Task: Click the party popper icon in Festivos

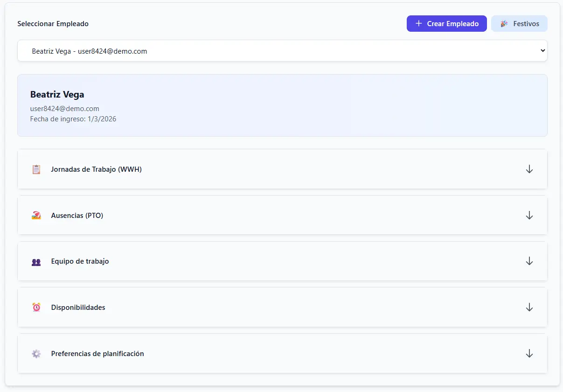Action: click(504, 24)
